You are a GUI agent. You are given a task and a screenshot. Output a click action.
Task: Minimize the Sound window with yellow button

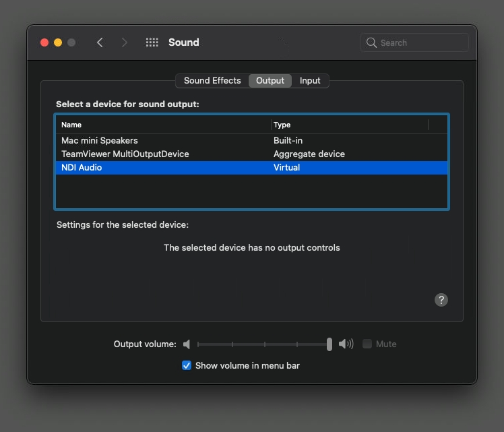pos(58,42)
